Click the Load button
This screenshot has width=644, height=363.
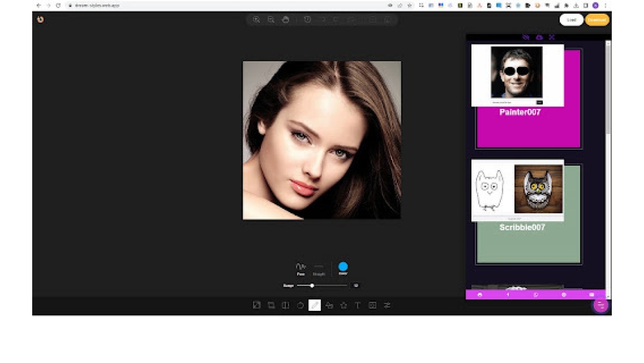click(x=571, y=20)
